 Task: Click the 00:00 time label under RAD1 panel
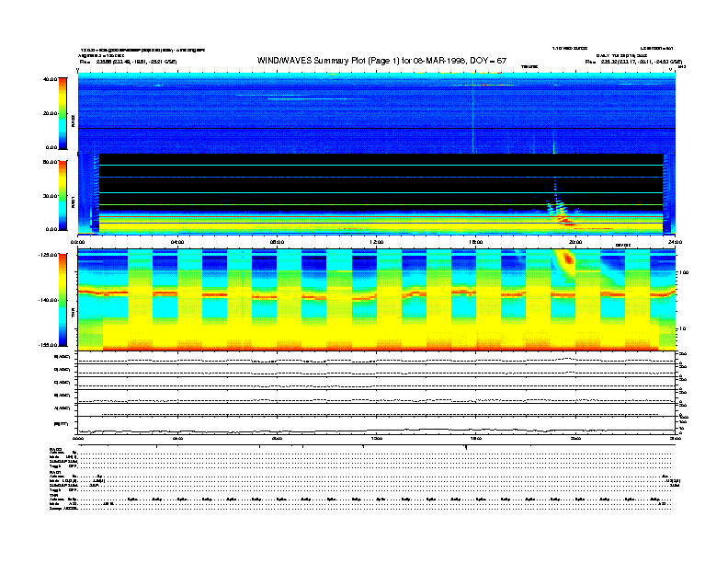pos(77,242)
